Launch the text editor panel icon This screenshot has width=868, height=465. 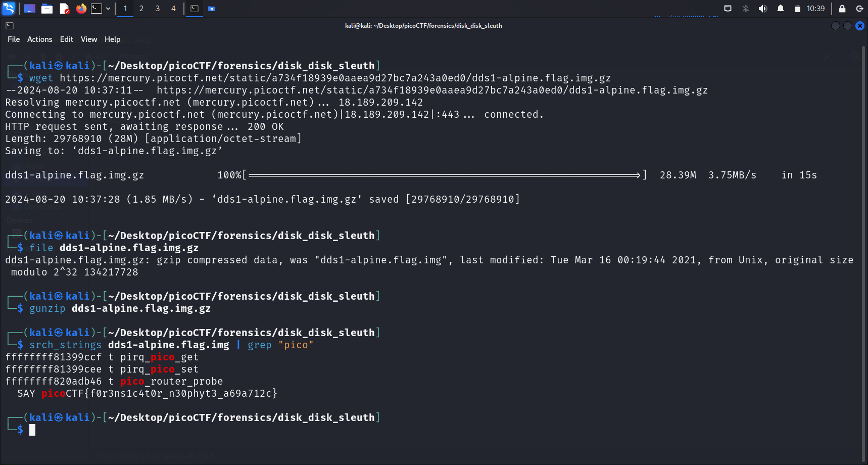pos(64,9)
